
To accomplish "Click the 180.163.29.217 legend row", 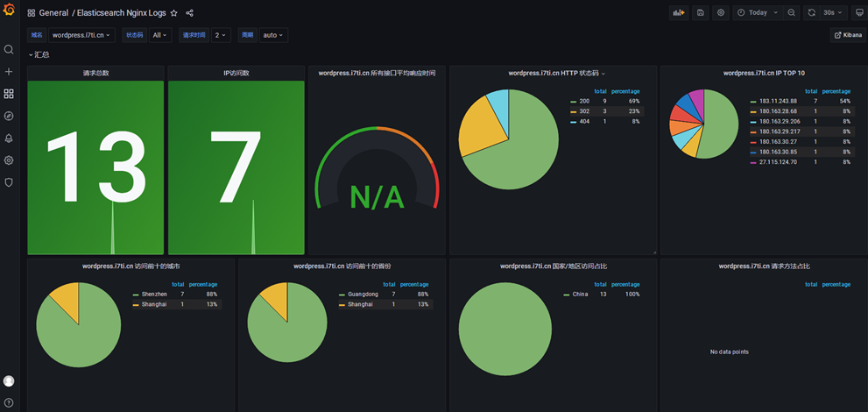I will point(801,131).
